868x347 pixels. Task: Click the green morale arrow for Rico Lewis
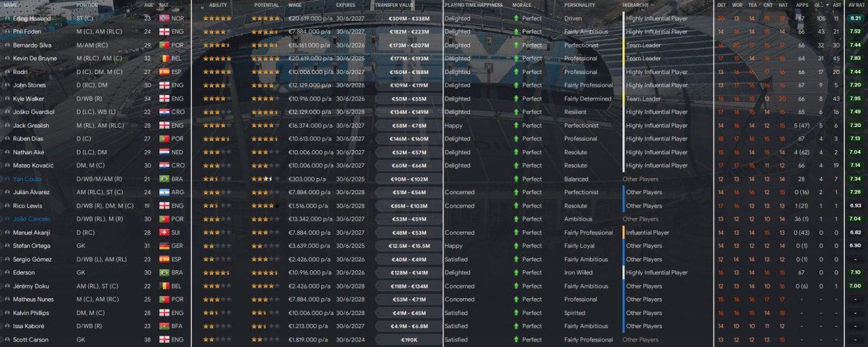point(516,206)
